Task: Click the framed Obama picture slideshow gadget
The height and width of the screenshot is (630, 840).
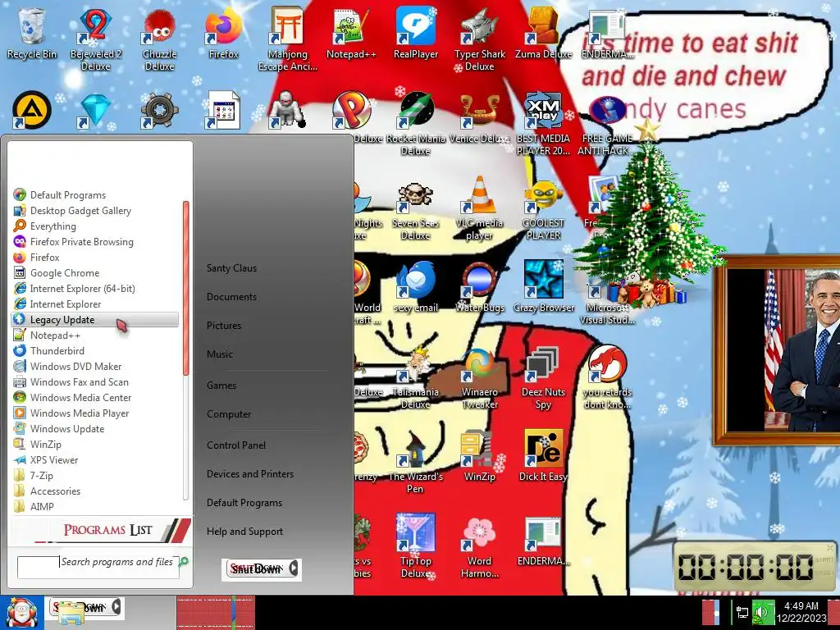Action: [x=777, y=350]
